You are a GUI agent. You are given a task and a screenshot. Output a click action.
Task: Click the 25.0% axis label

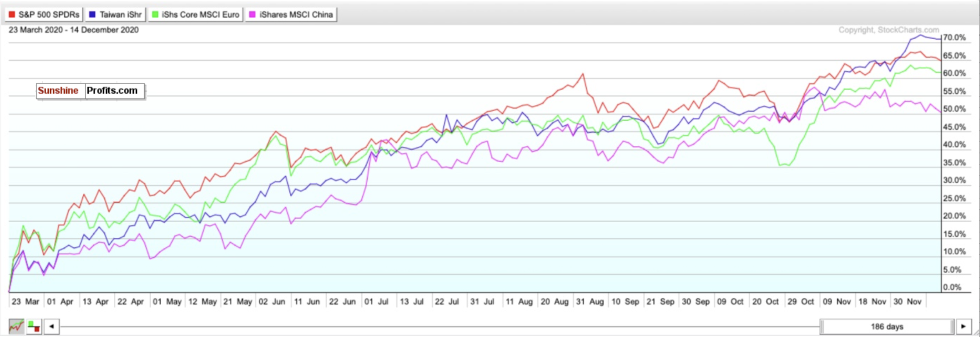coord(955,198)
